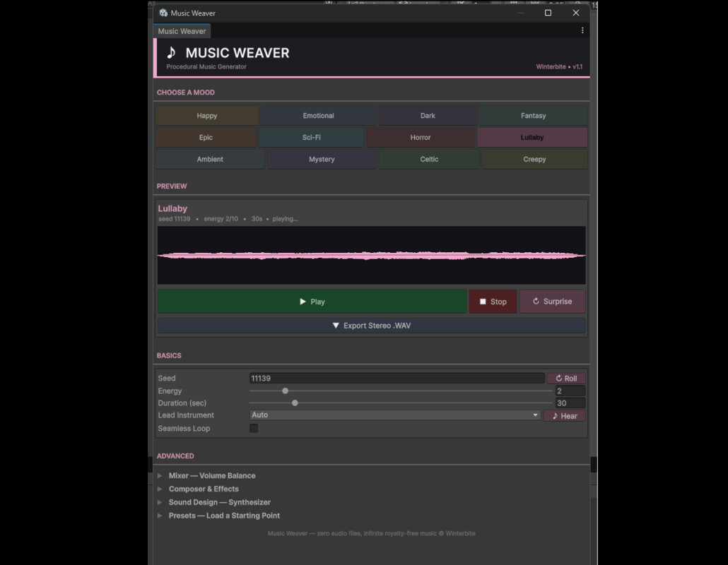Pick the Fantasy mood
This screenshot has height=565, width=728.
click(x=533, y=116)
